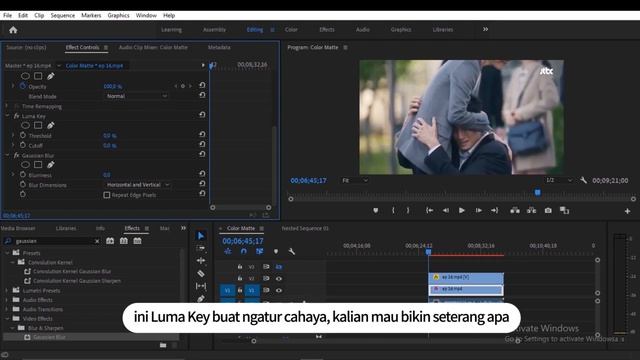This screenshot has height=360, width=640.
Task: Create ellipse mask under Luma Key
Action: click(25, 125)
